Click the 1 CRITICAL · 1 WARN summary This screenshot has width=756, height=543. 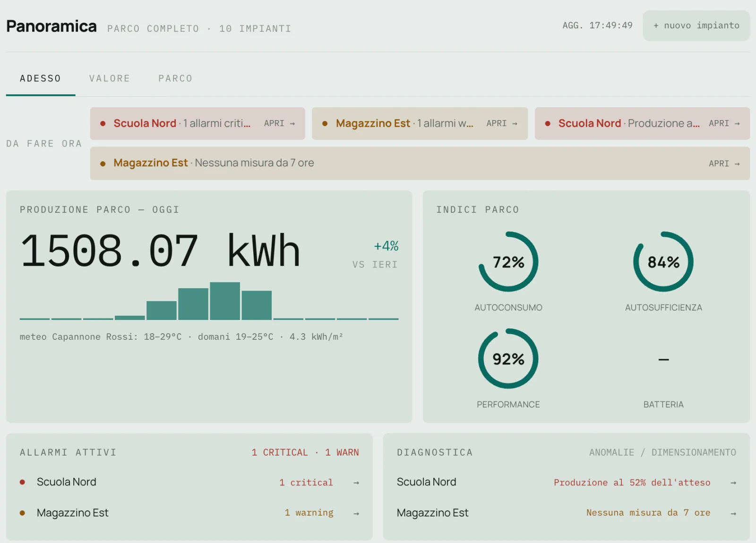coord(305,452)
